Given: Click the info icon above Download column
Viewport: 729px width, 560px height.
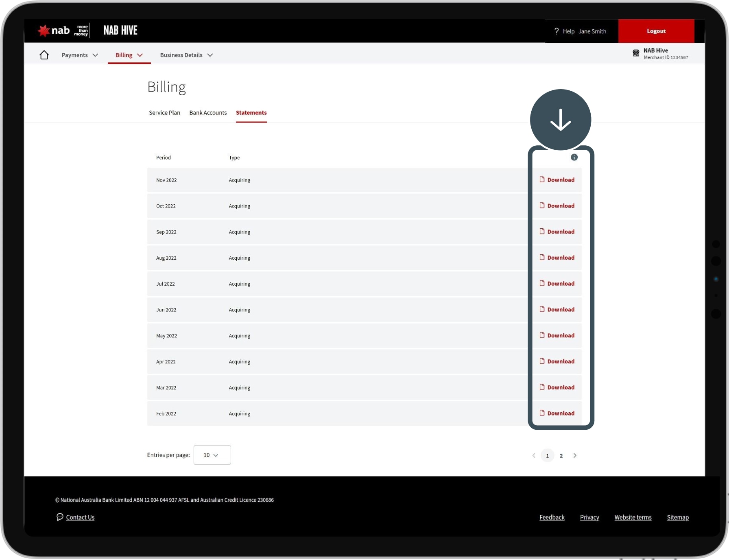Looking at the screenshot, I should click(x=574, y=157).
